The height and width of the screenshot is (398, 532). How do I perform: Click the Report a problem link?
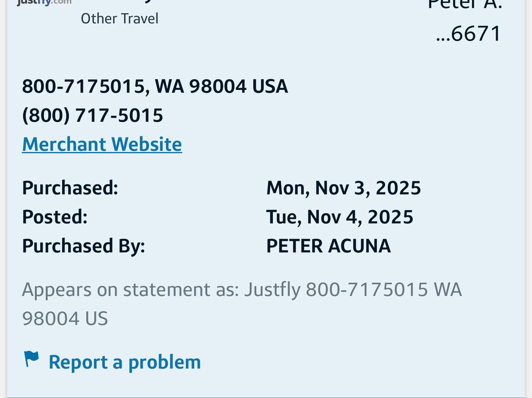[124, 362]
